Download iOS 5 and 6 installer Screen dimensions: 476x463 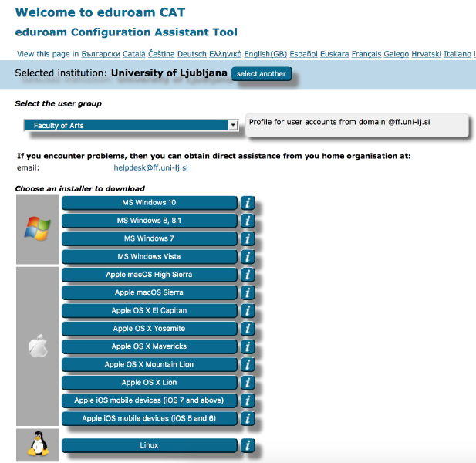pyautogui.click(x=149, y=418)
